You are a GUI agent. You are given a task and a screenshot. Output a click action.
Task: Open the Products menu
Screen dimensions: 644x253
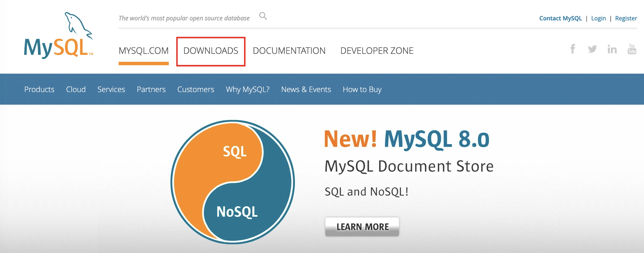pyautogui.click(x=39, y=89)
